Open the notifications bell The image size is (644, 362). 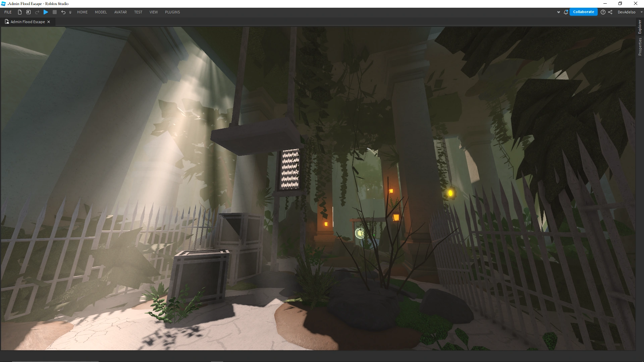[566, 12]
